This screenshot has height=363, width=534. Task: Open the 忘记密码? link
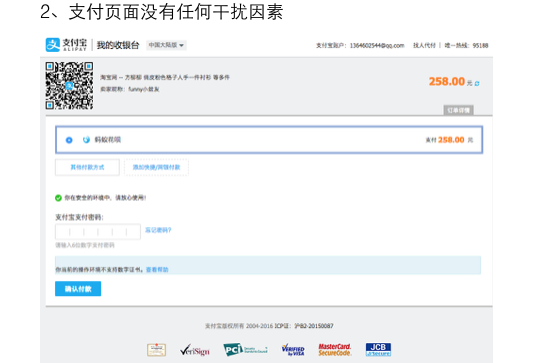click(x=158, y=230)
